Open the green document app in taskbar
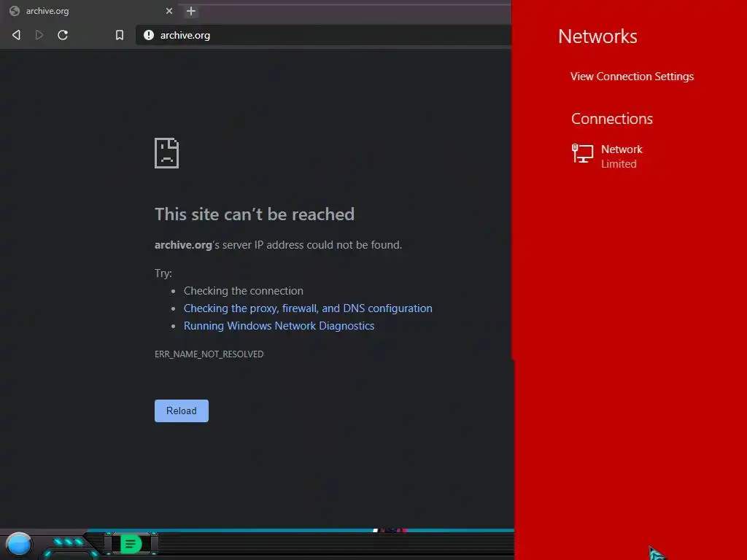The height and width of the screenshot is (560, 747). pos(131,544)
